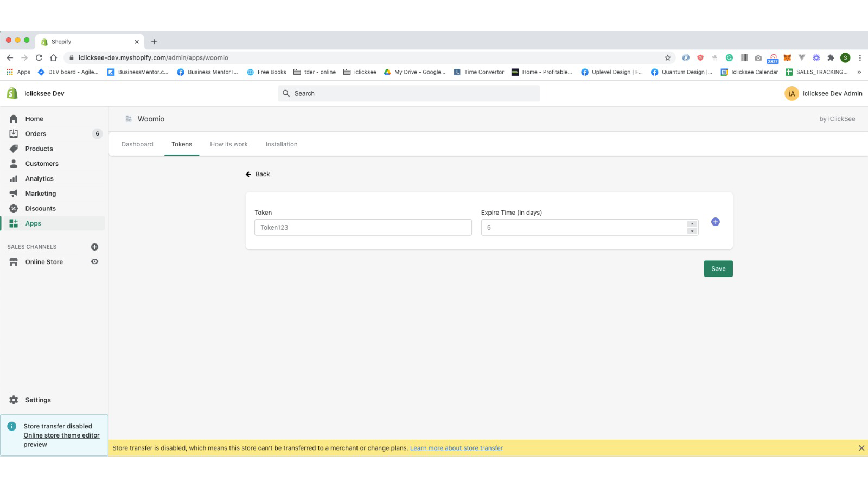Viewport: 868px width, 488px height.
Task: Bookmark this page with the star
Action: [x=667, y=58]
